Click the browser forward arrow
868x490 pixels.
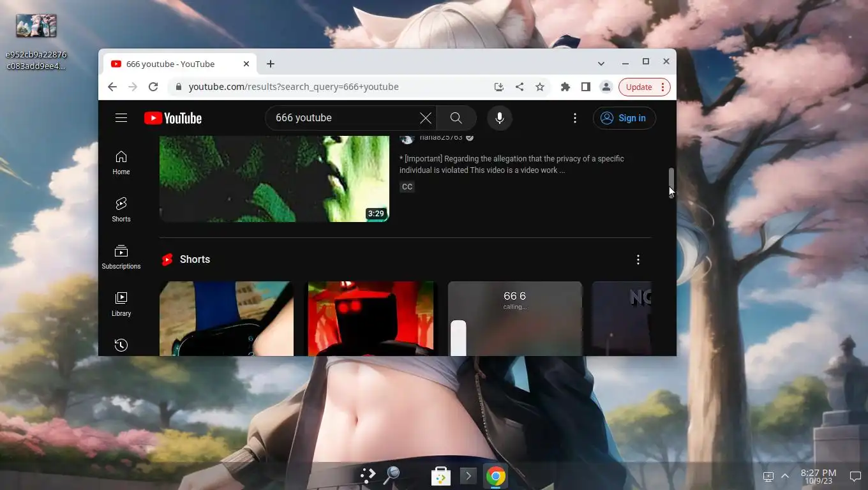click(133, 87)
